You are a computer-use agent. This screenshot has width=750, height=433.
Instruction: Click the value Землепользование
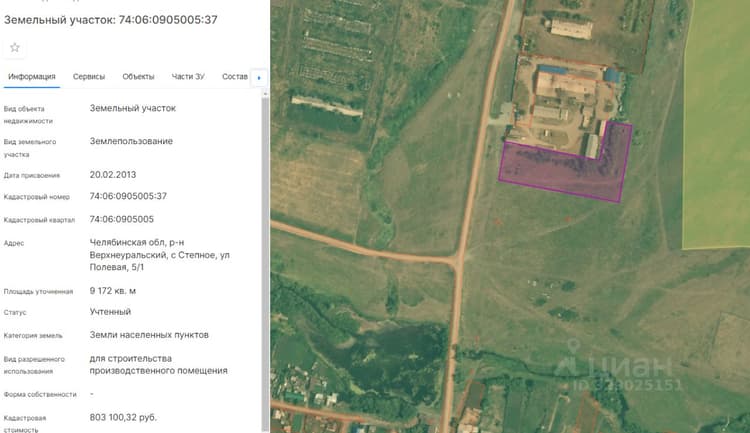(x=131, y=141)
